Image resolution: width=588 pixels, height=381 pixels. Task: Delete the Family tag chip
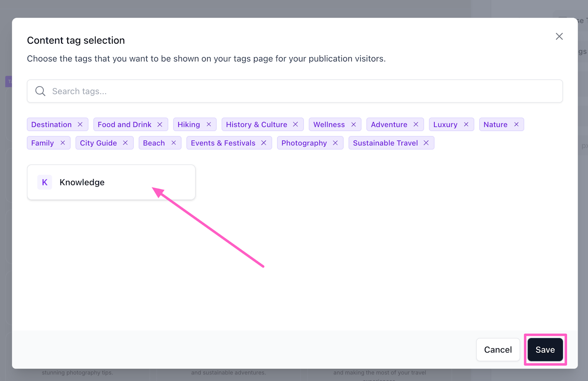point(63,143)
